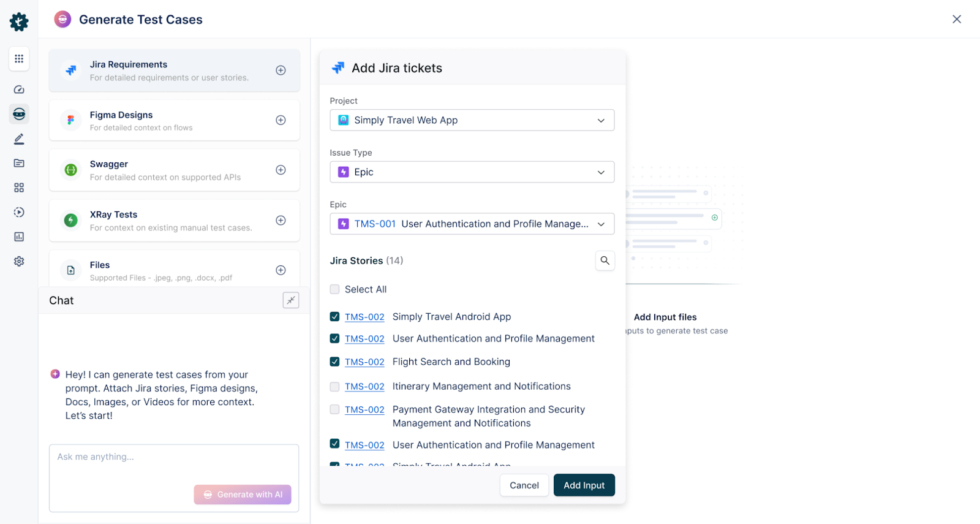980x524 pixels.
Task: Click the Cancel button
Action: point(524,485)
